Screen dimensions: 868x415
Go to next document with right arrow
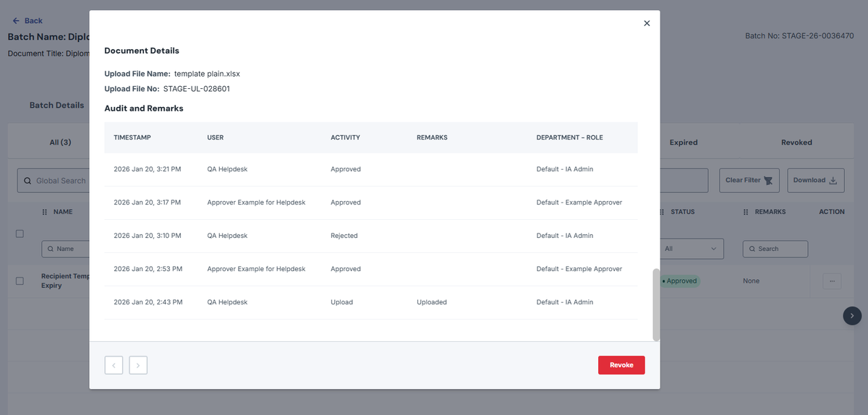138,365
